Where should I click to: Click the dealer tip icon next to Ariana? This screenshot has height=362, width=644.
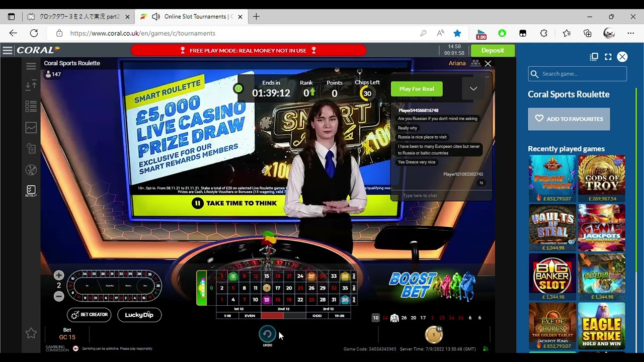point(475,63)
